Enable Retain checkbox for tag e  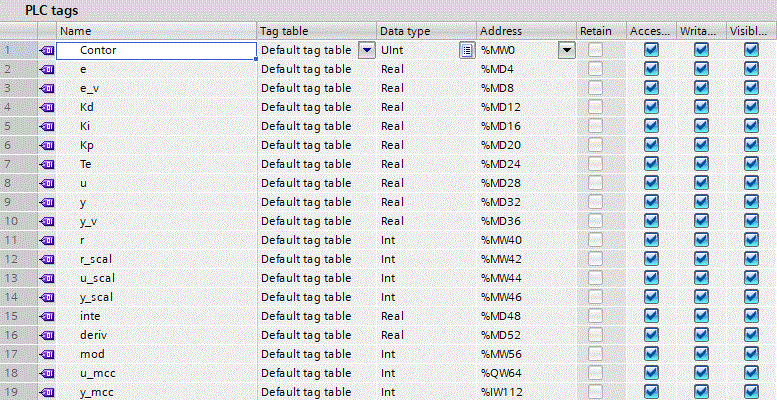tap(596, 69)
